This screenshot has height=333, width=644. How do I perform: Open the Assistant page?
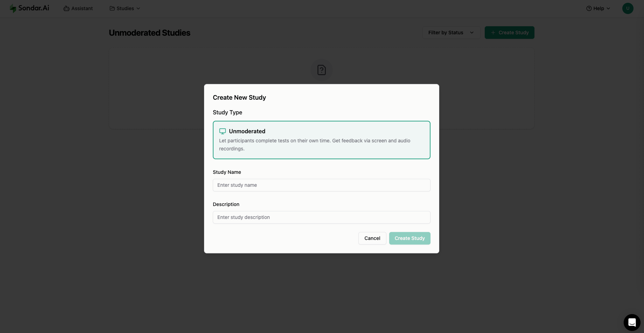pyautogui.click(x=78, y=8)
